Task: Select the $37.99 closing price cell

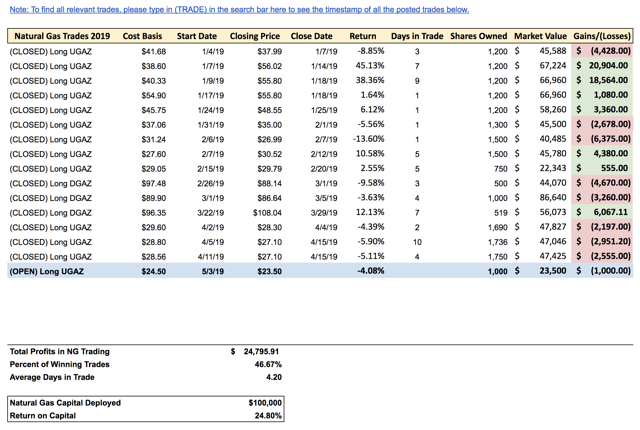Action: (269, 51)
